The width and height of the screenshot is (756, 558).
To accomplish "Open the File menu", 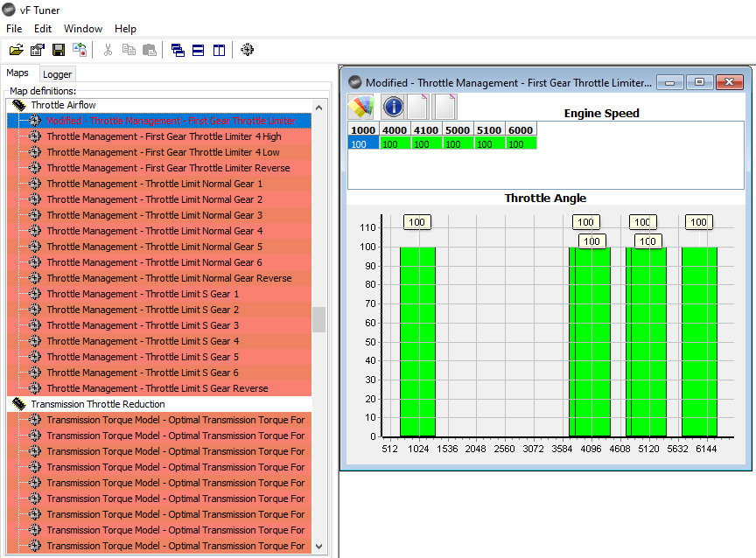I will (x=14, y=29).
